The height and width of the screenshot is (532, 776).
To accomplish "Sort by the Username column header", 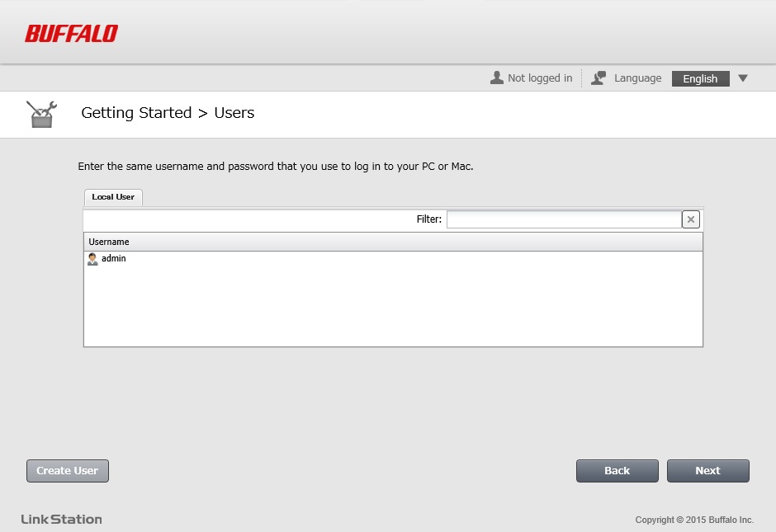I will [x=109, y=242].
